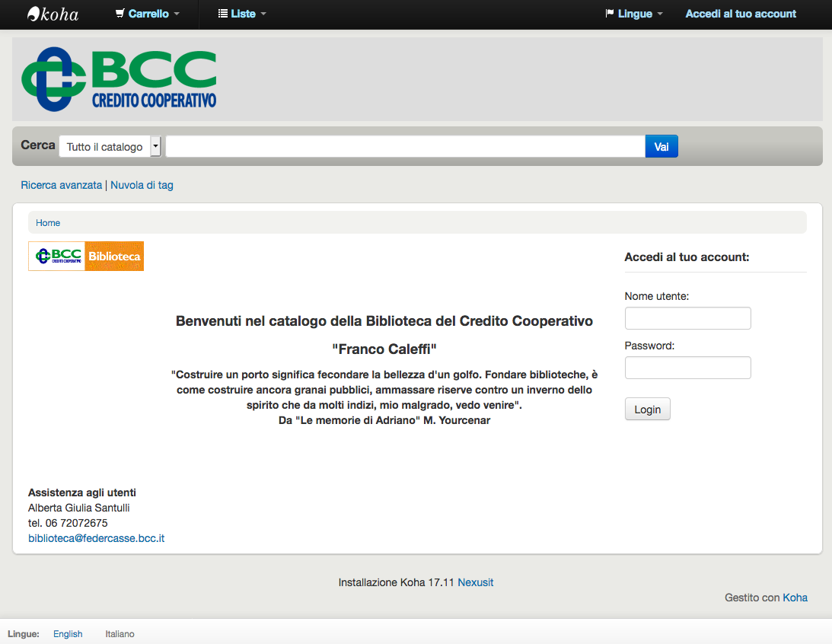Image resolution: width=832 pixels, height=644 pixels.
Task: Focus the catalog search text field
Action: click(x=406, y=146)
